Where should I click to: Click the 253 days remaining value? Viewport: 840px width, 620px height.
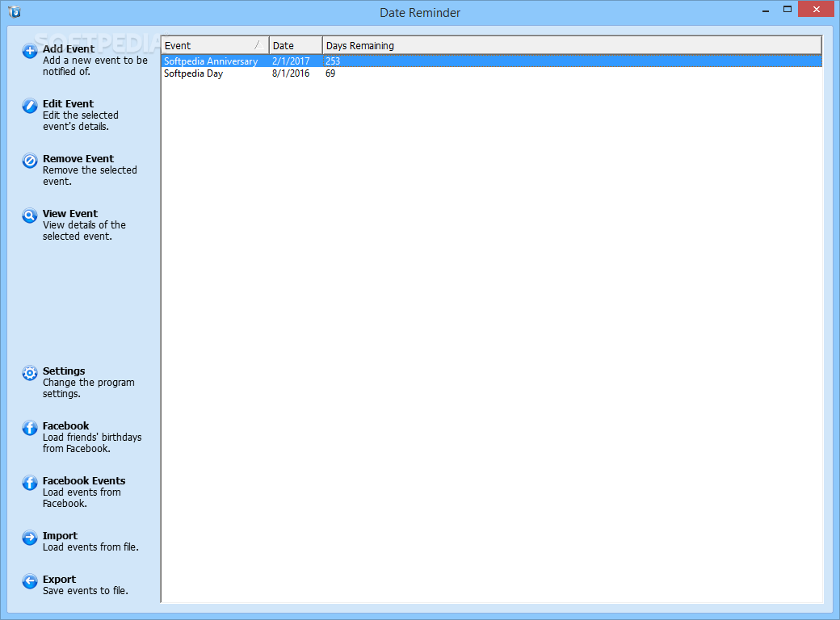[333, 61]
